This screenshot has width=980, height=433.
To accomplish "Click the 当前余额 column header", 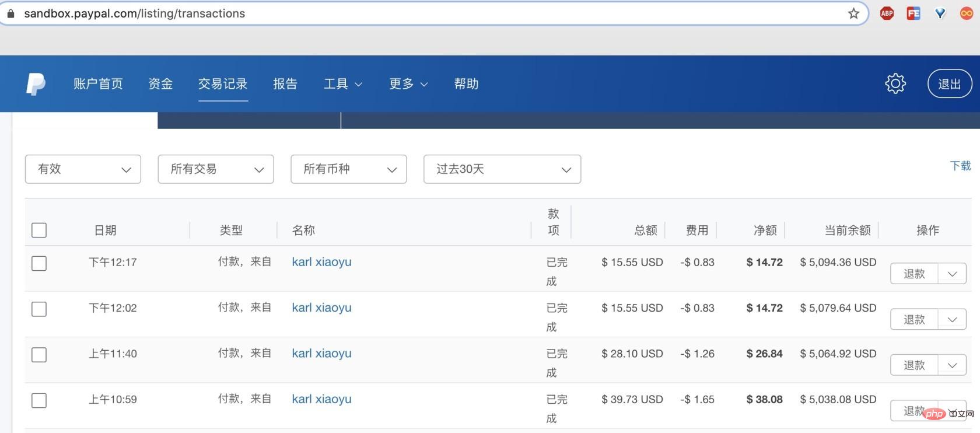I will 848,231.
